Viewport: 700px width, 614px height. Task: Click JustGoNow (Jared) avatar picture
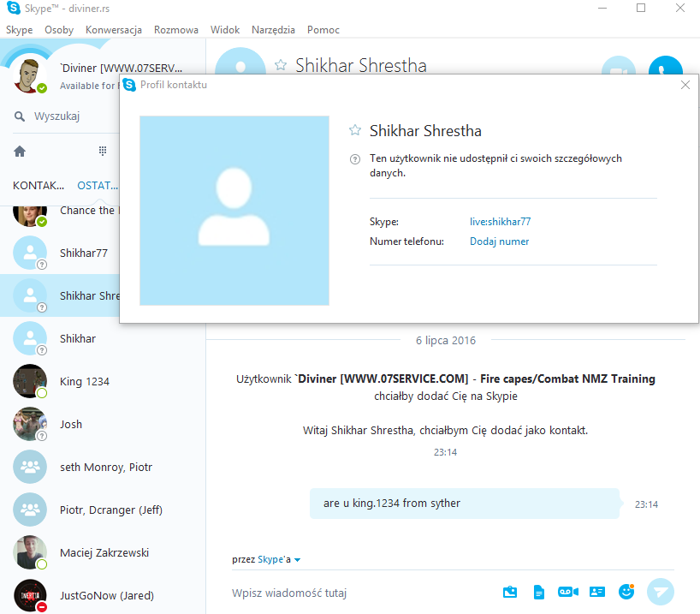point(30,596)
